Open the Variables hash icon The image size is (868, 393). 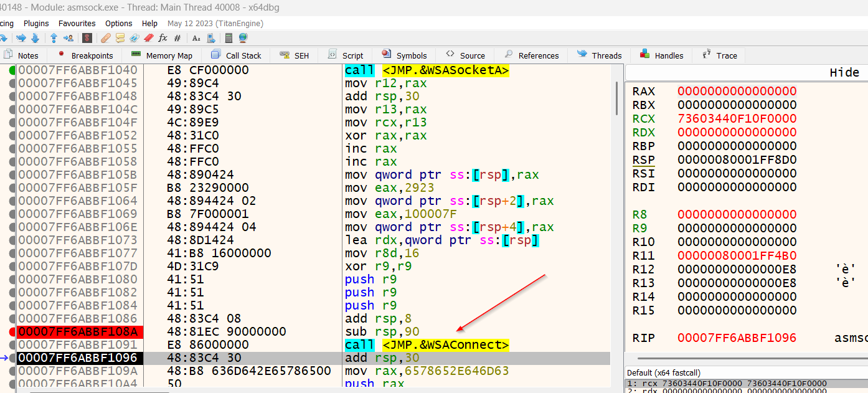click(x=177, y=38)
